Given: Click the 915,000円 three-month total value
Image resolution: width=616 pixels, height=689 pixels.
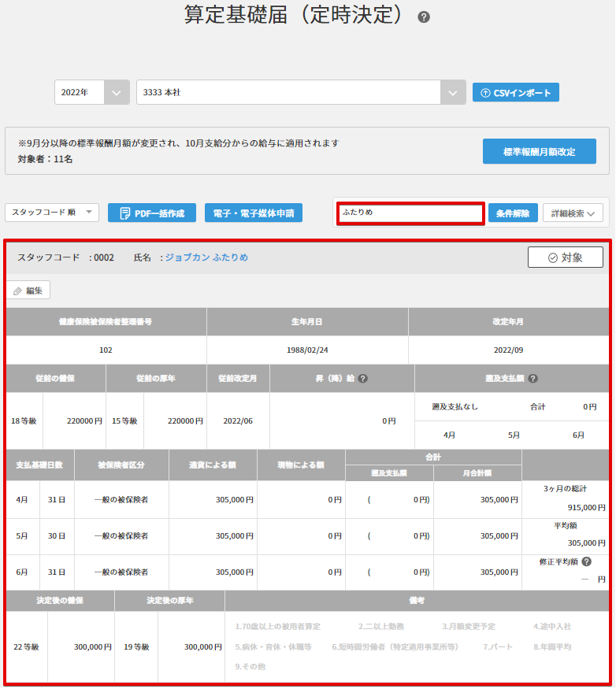Looking at the screenshot, I should click(586, 508).
